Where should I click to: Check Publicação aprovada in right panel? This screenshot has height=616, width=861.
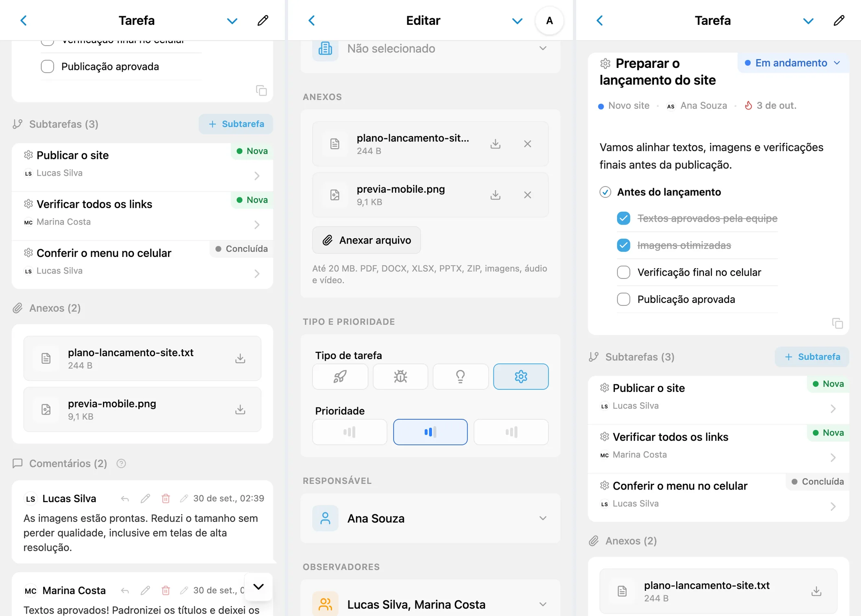click(623, 299)
